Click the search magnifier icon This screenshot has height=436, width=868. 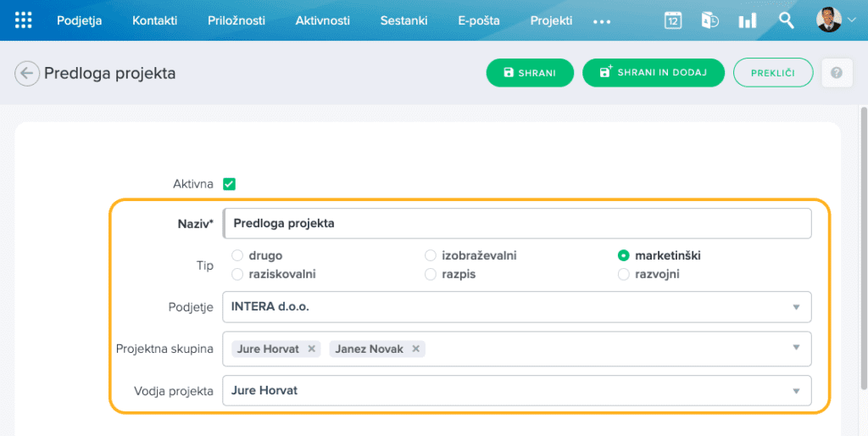[786, 20]
